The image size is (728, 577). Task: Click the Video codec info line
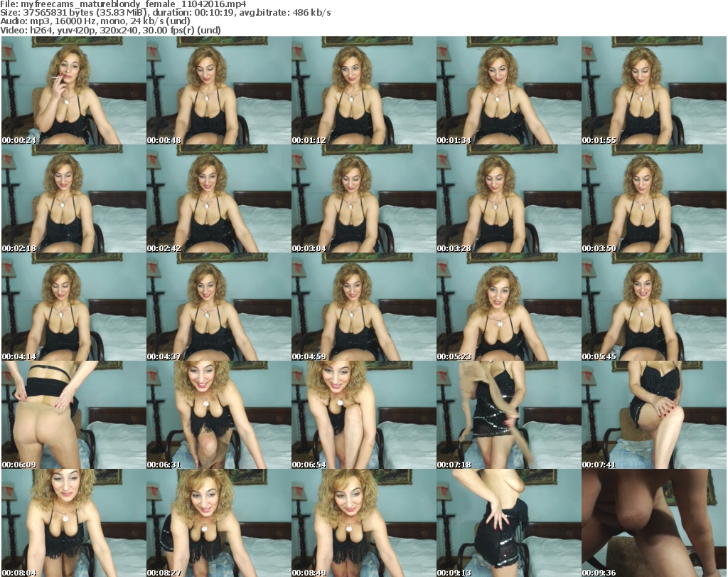[x=111, y=31]
